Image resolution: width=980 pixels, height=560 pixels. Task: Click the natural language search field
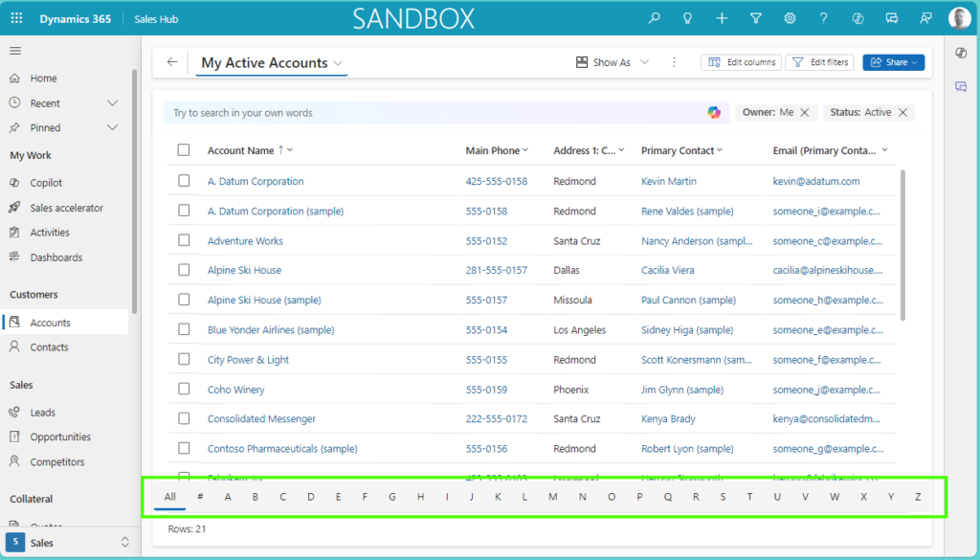[431, 113]
